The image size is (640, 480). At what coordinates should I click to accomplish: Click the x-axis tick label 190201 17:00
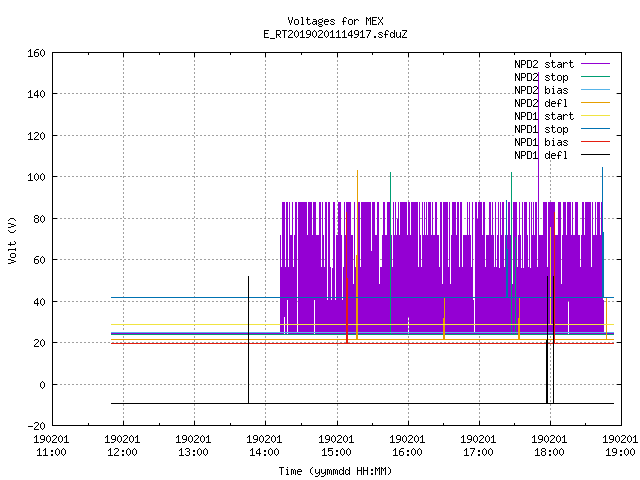[478, 446]
